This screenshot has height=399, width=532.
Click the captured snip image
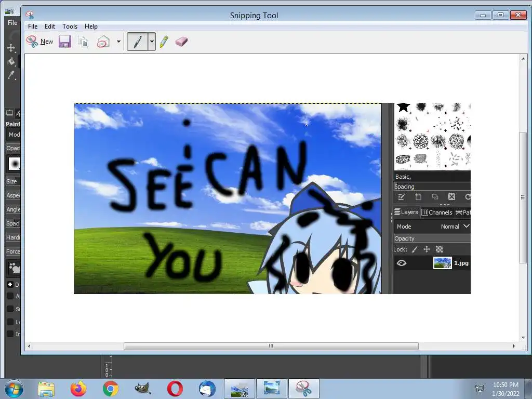[x=272, y=198]
